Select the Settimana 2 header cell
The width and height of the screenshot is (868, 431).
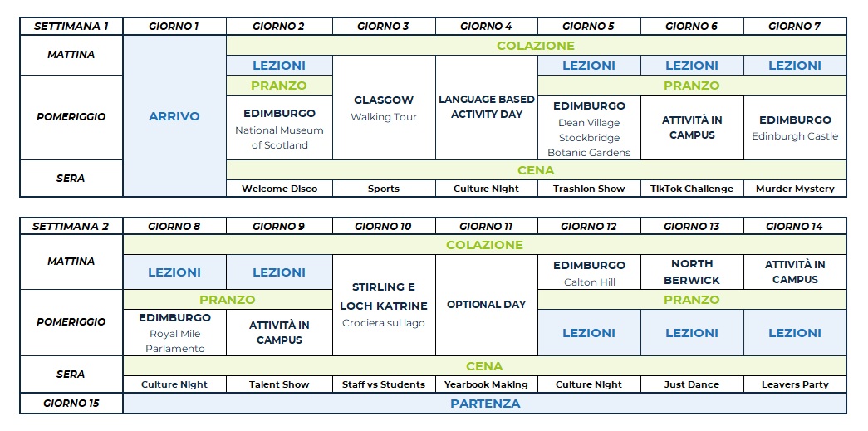71,226
